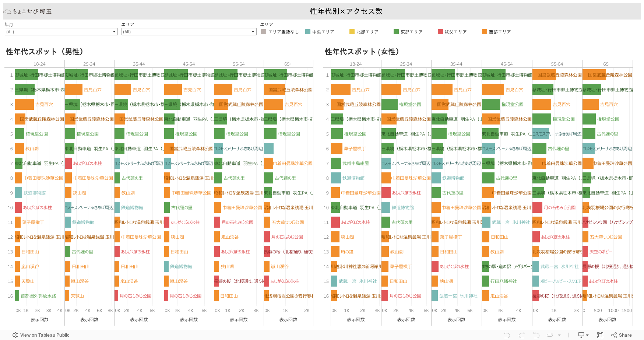Viewport: 644px width, 340px height.
Task: Click 表示回数 axis label under male 18-24
Action: tap(39, 319)
